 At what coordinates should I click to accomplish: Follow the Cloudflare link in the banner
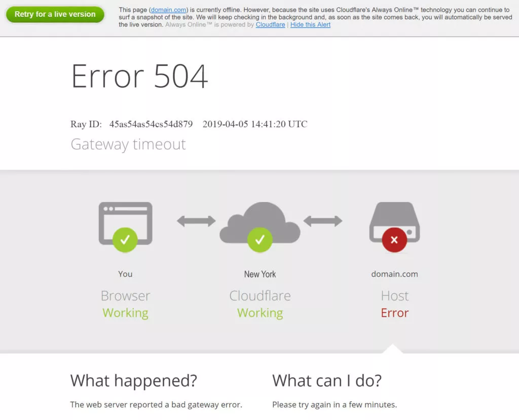point(270,24)
